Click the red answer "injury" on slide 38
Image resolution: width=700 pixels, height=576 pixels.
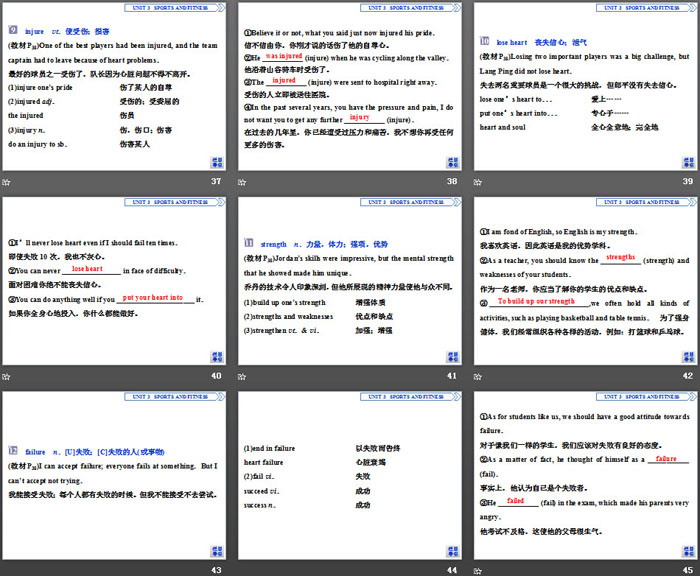(x=359, y=117)
